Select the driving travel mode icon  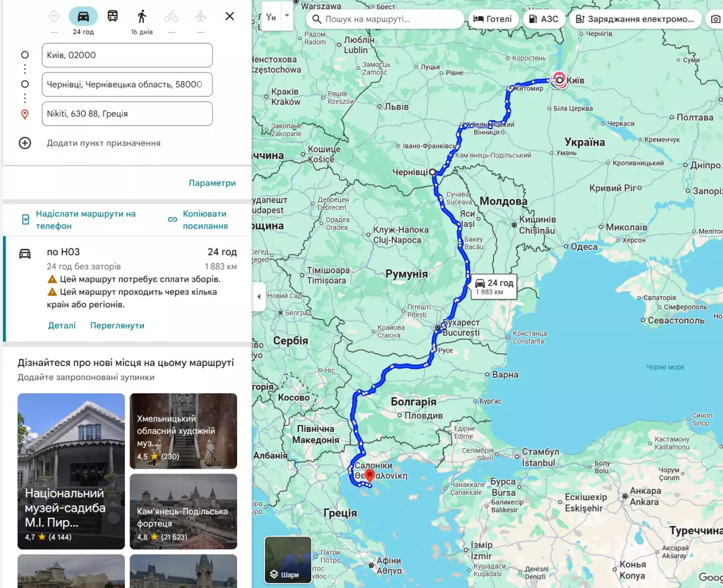point(83,16)
